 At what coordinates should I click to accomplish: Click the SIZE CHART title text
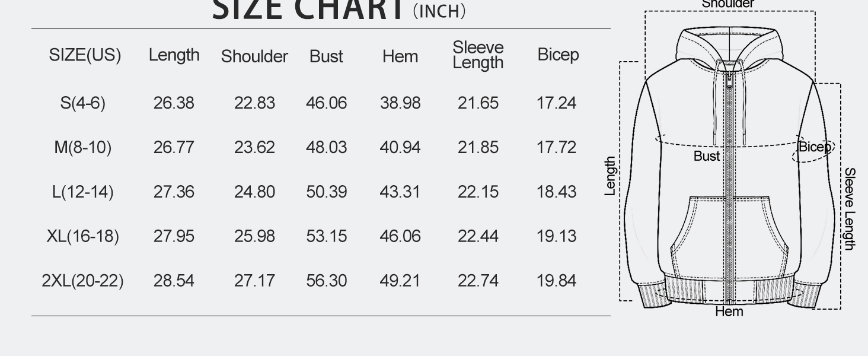(308, 10)
